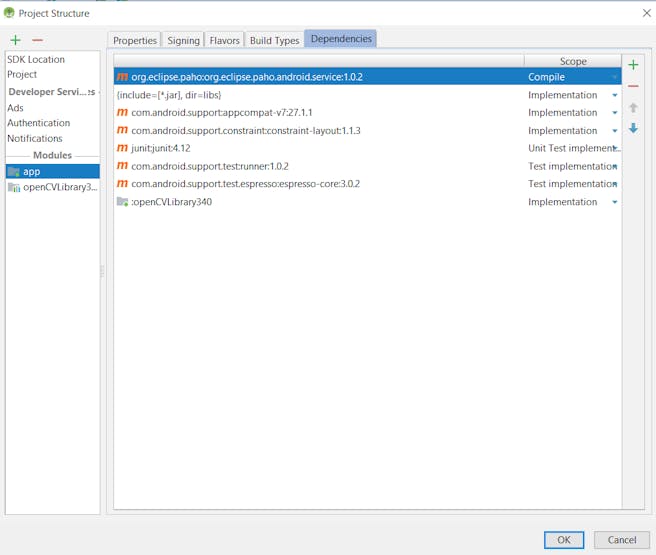This screenshot has width=656, height=555.
Task: Click the Scope column header
Action: pos(573,61)
